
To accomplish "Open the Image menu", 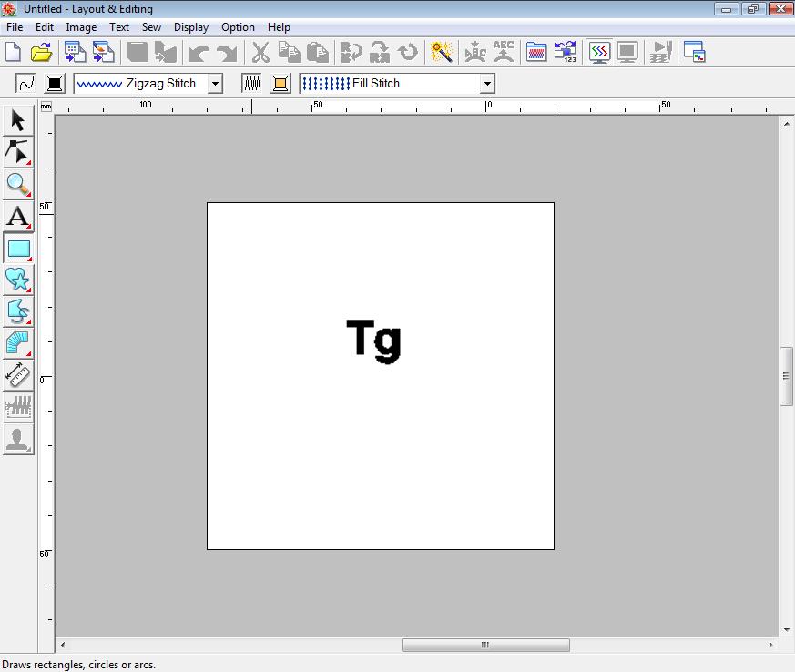I will tap(81, 27).
